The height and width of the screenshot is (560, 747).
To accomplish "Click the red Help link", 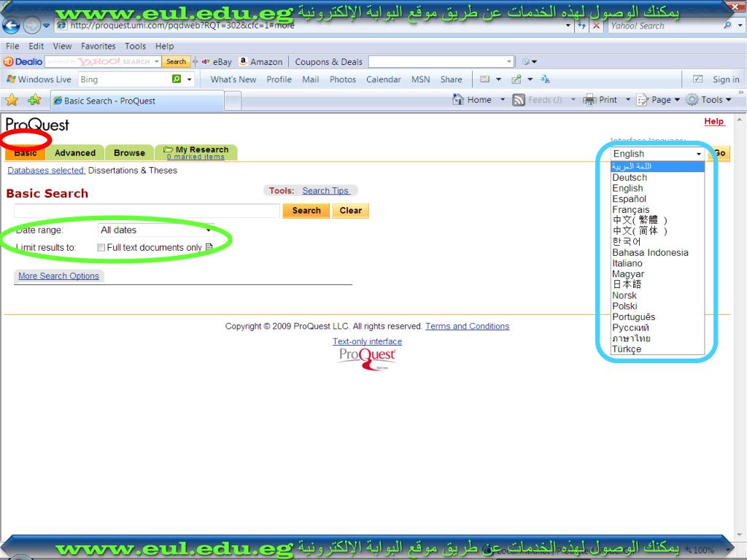I will pos(715,122).
